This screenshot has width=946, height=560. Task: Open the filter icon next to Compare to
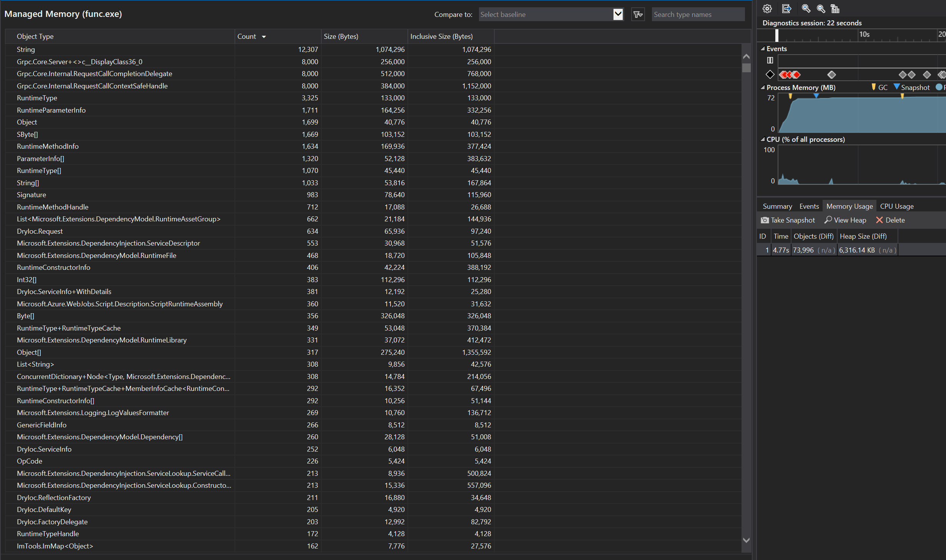[638, 14]
